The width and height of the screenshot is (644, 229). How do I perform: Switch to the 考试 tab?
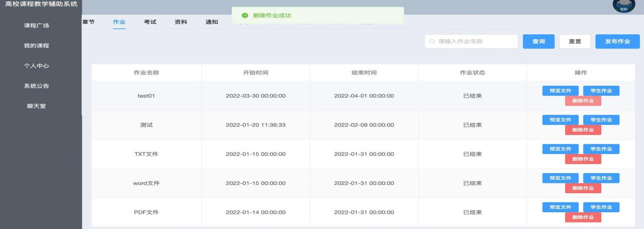150,22
